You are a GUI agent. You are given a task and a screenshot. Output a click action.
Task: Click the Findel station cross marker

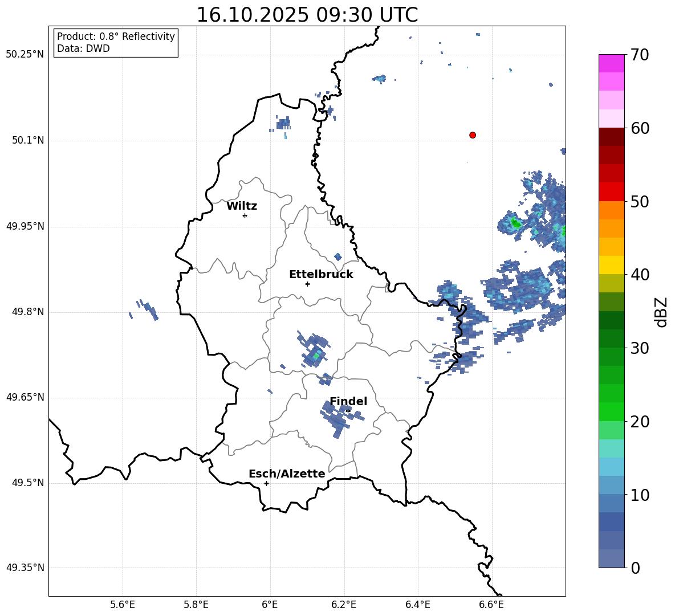pyautogui.click(x=348, y=411)
